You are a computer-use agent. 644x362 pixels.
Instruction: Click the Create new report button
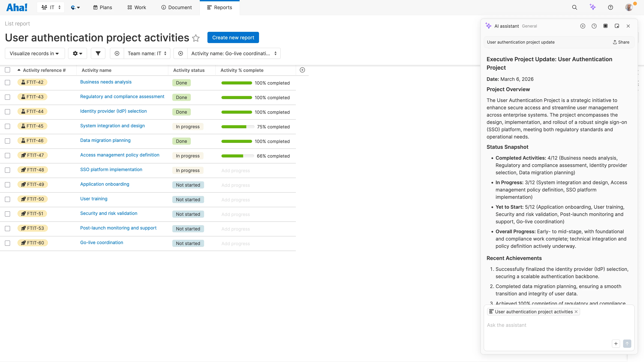click(x=233, y=37)
